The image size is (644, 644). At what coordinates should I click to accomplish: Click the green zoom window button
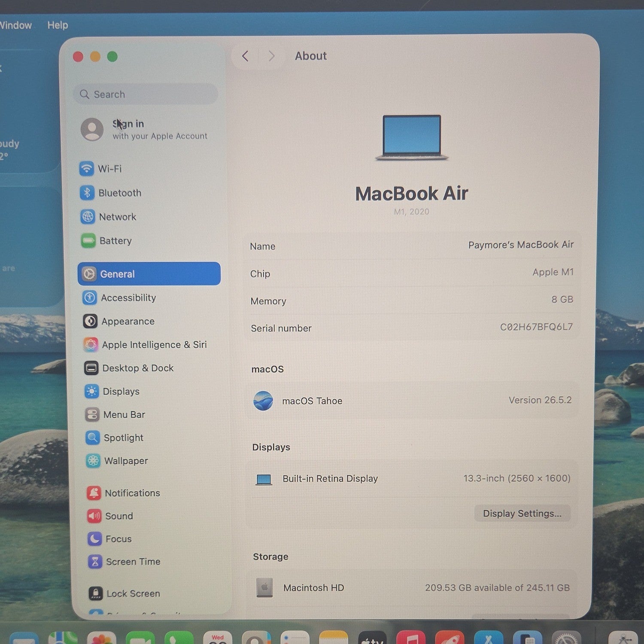point(112,57)
